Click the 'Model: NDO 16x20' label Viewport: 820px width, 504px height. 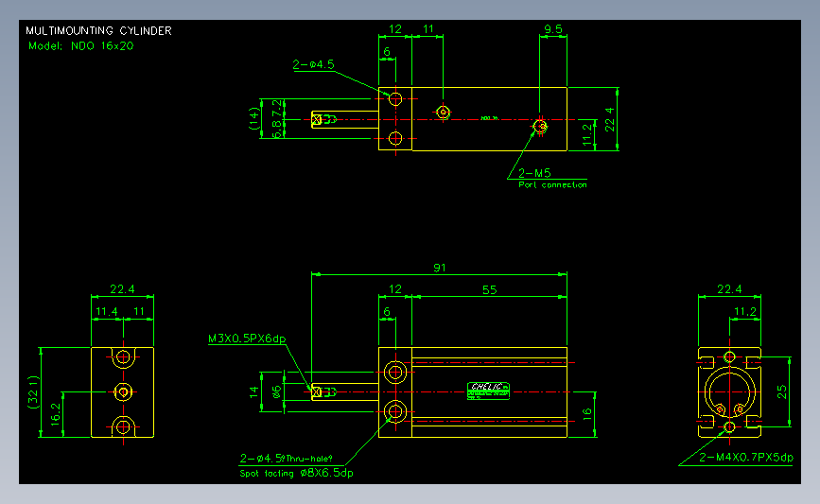coord(81,46)
